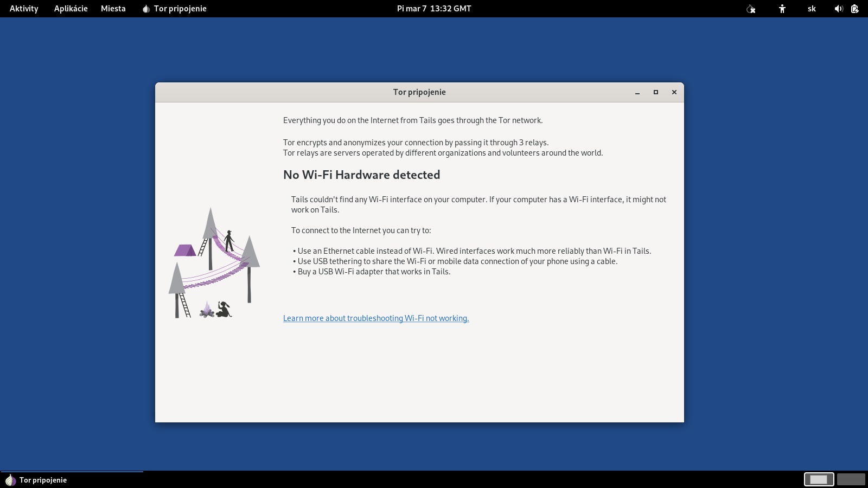Close the Tor pripojenie window
The width and height of the screenshot is (868, 488).
click(674, 92)
